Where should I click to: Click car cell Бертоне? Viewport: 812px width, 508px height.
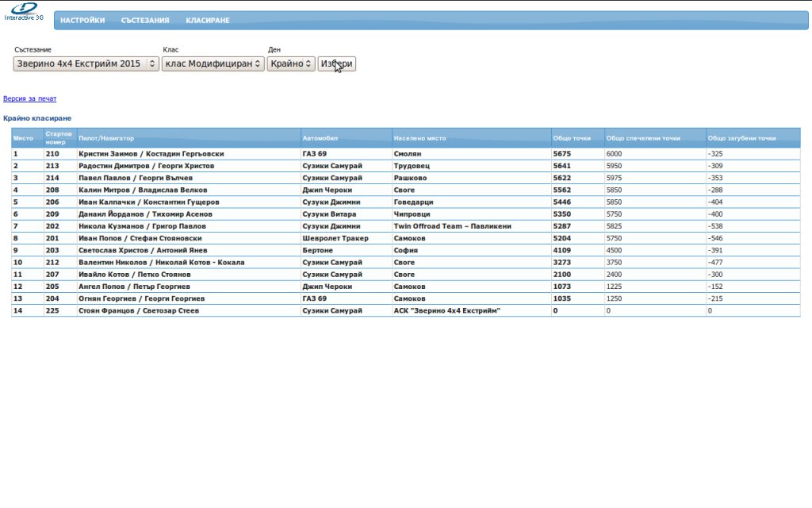coord(317,250)
